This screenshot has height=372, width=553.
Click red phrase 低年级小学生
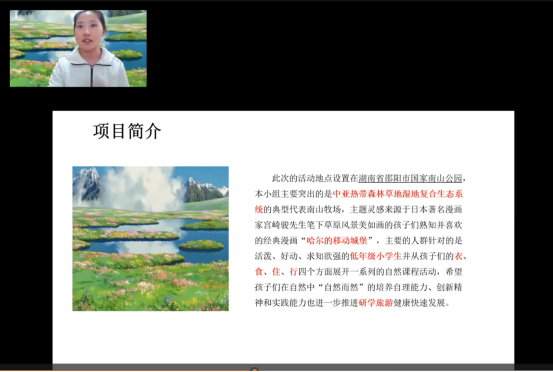(376, 256)
